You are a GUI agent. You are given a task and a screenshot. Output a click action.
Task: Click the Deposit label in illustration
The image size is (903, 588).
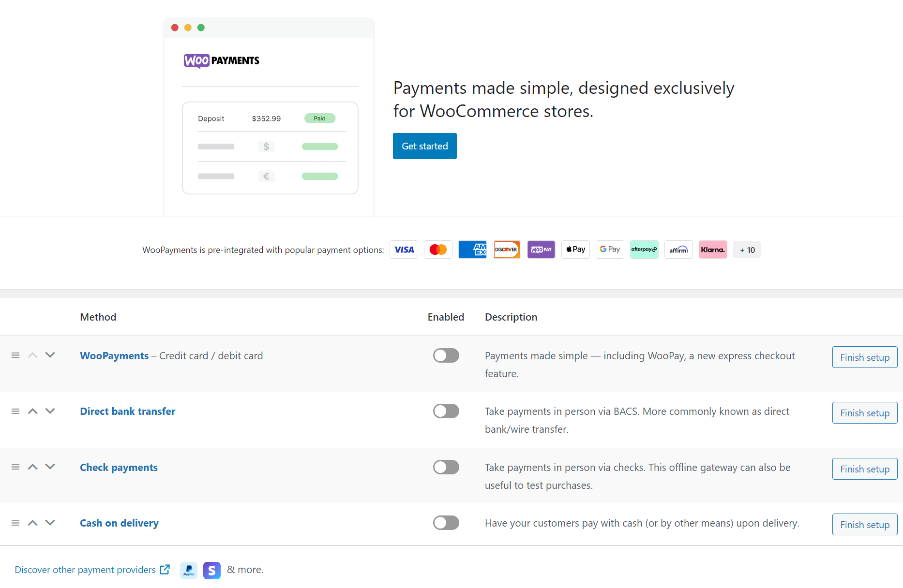(x=211, y=118)
